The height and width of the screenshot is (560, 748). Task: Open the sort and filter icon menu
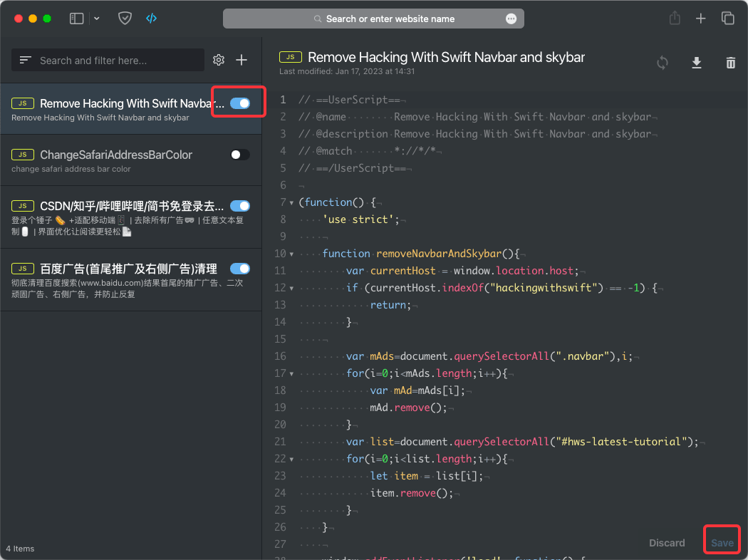tap(25, 60)
